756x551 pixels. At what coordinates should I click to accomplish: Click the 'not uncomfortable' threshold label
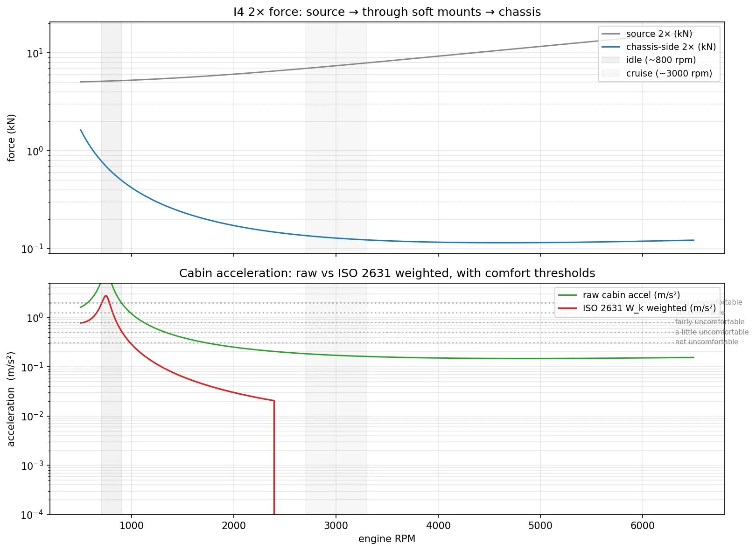click(x=707, y=342)
